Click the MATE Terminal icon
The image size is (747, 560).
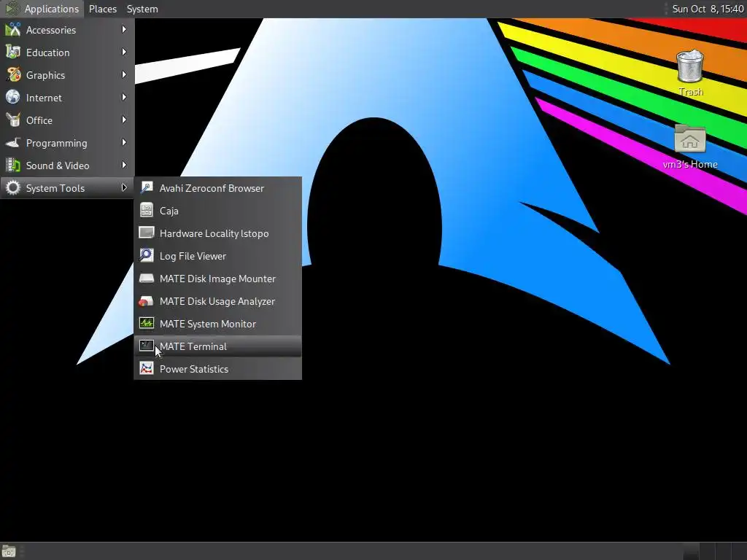(146, 346)
